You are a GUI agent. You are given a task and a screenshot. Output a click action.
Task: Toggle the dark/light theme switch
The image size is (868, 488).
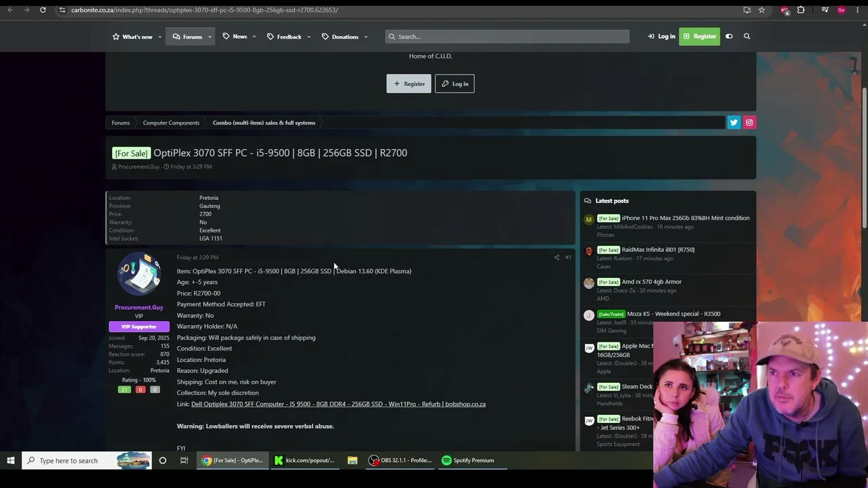point(729,37)
